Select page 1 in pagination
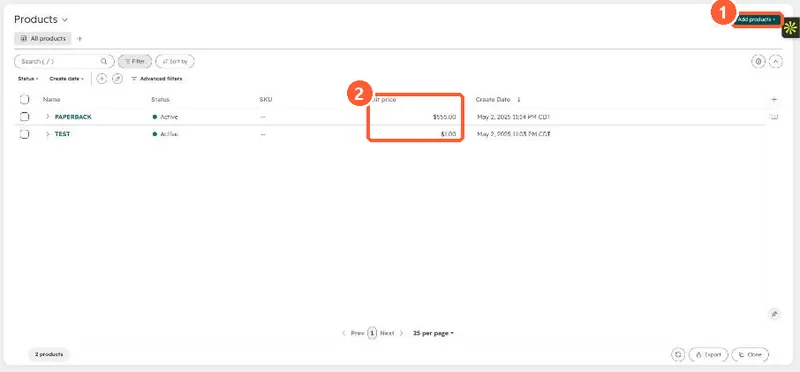The height and width of the screenshot is (372, 800). point(372,333)
